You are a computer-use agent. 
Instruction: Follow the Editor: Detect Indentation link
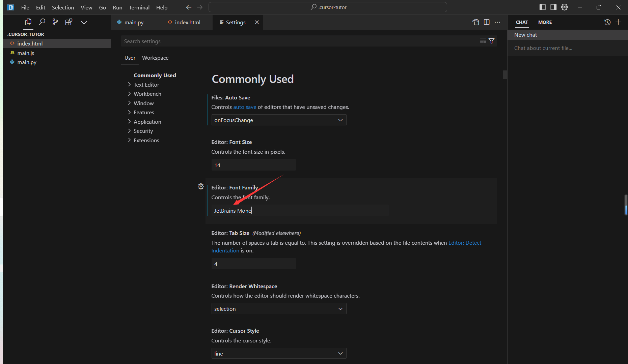465,243
